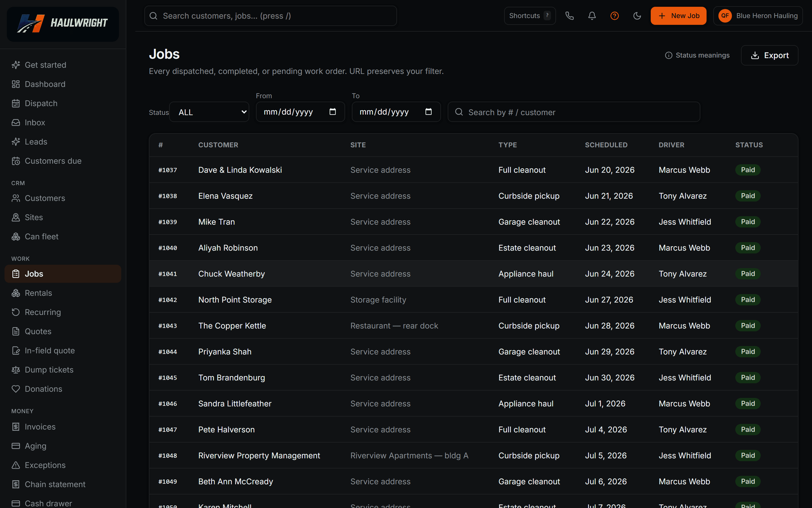Click the DRIVER column header
Viewport: 812px width, 508px height.
671,145
